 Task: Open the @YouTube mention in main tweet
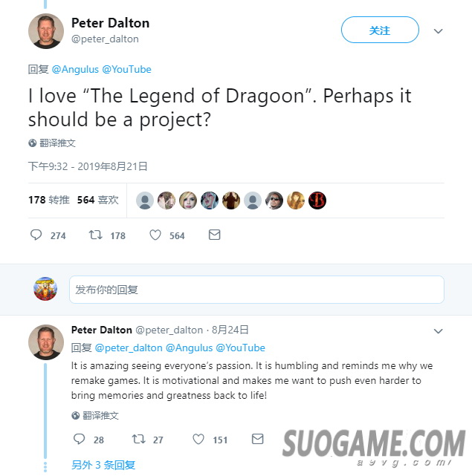(126, 69)
